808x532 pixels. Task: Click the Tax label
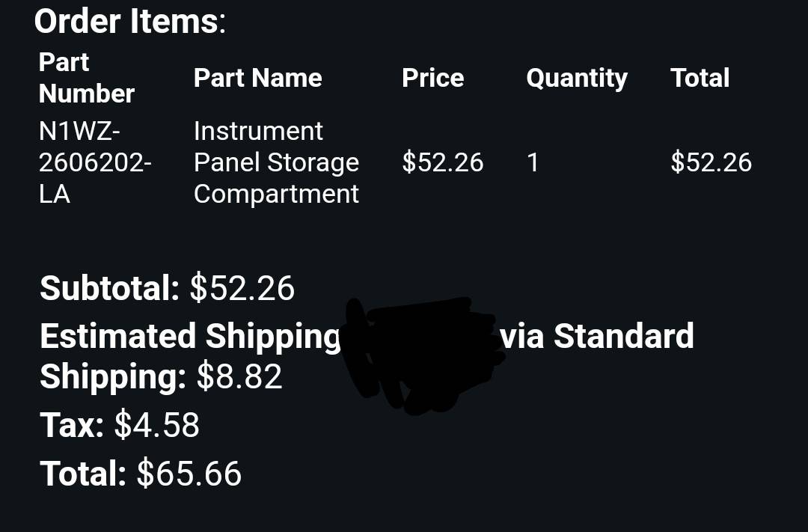(x=72, y=425)
